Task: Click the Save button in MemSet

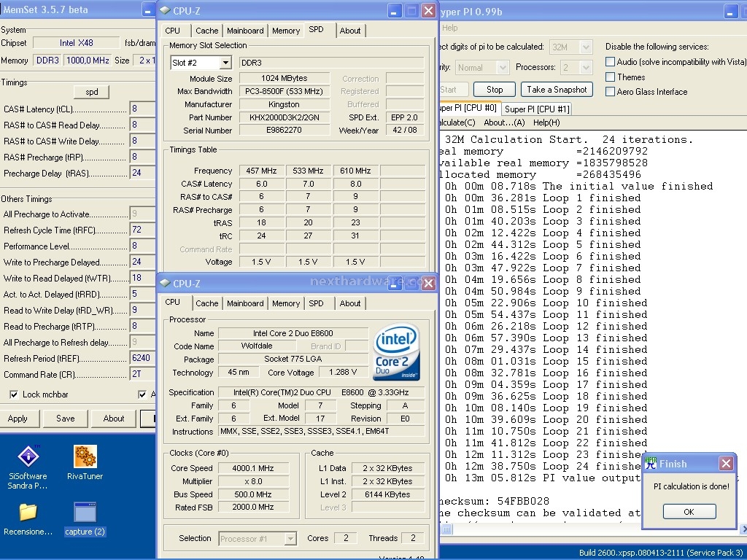Action: (65, 419)
